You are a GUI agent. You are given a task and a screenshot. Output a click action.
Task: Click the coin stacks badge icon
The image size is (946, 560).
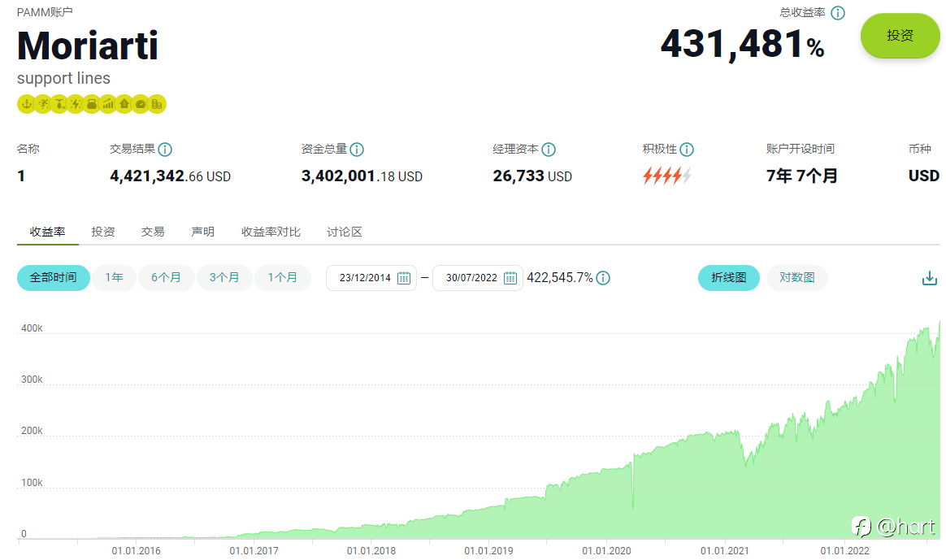click(157, 104)
